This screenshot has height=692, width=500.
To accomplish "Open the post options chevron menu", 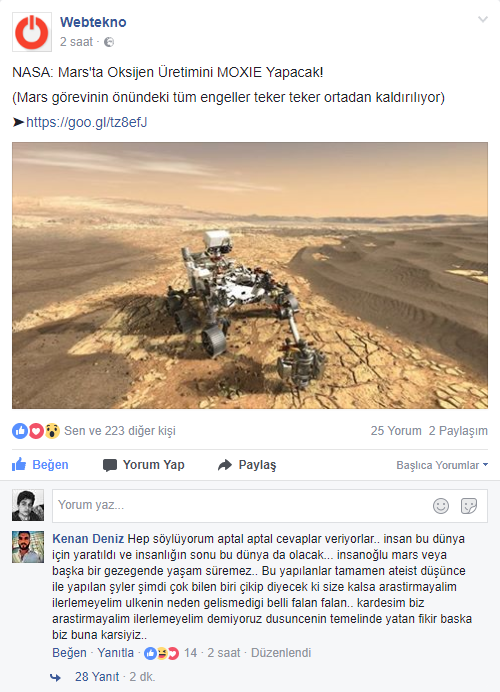I will (x=483, y=19).
